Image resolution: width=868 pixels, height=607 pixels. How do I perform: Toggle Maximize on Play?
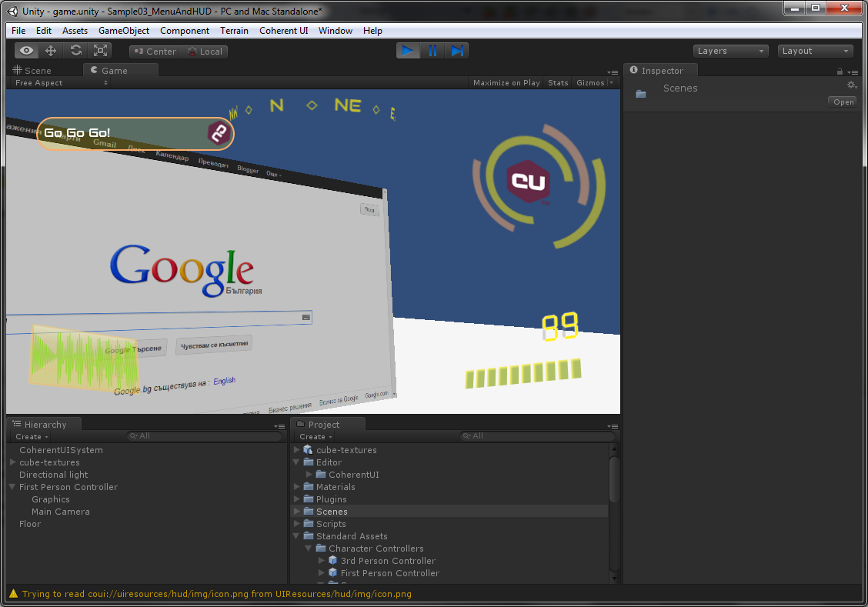pos(506,83)
